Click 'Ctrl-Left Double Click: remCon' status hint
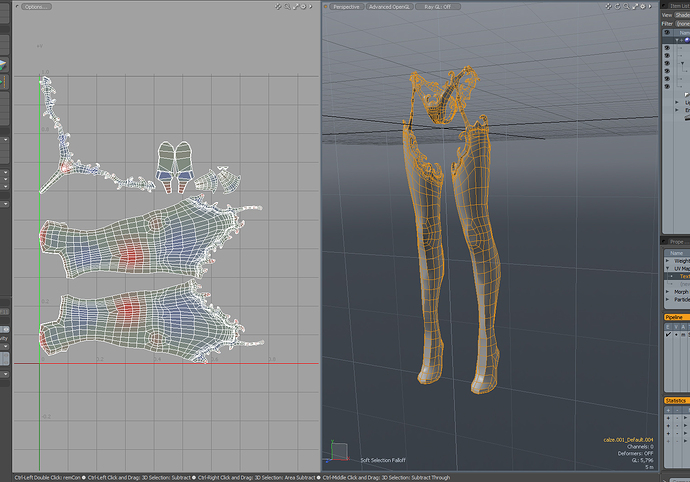 tap(48, 478)
